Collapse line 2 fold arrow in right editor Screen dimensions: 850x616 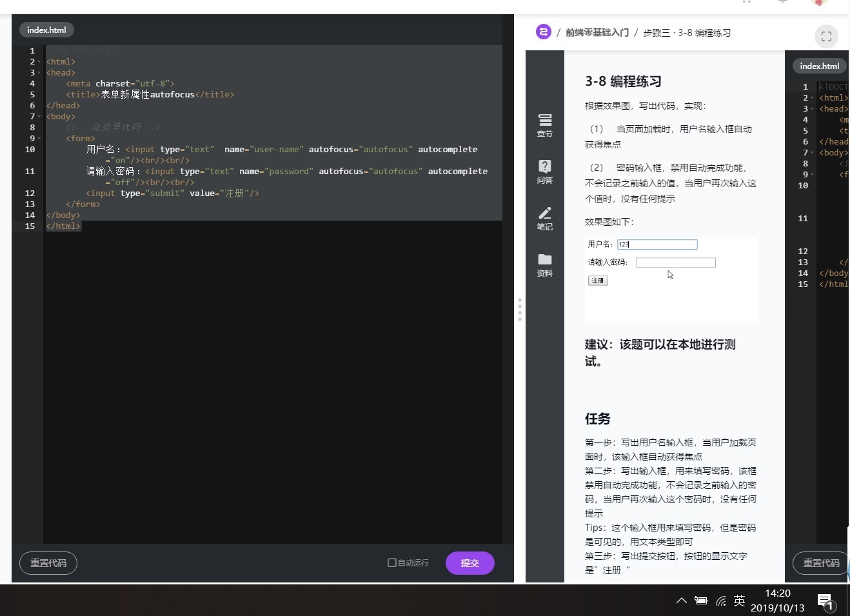(x=813, y=98)
